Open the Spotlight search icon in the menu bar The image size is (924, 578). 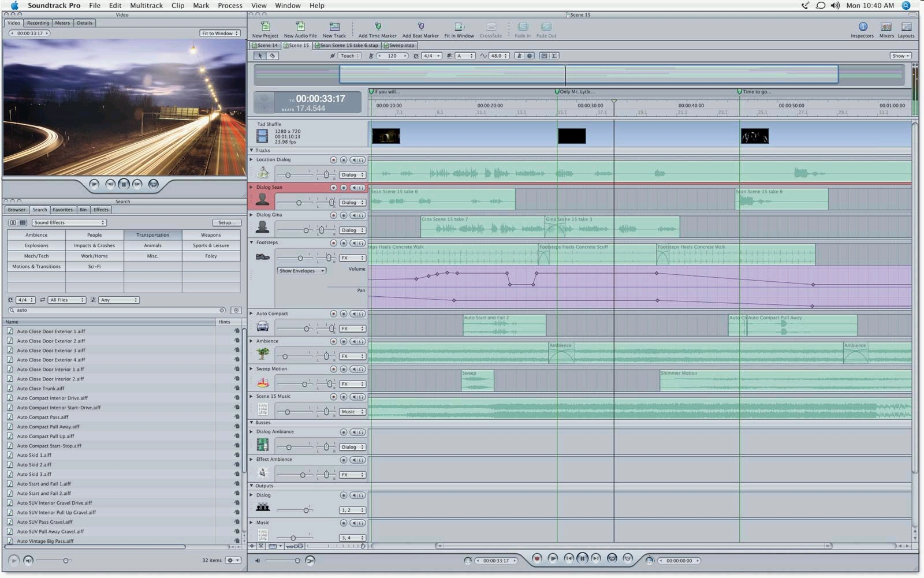[x=906, y=5]
